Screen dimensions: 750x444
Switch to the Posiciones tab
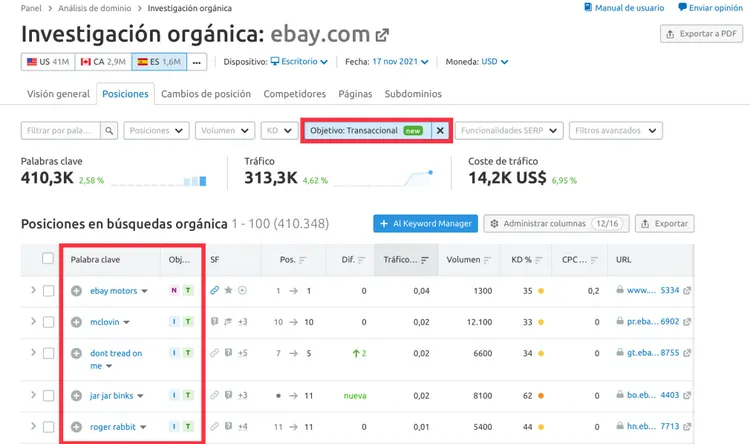125,94
